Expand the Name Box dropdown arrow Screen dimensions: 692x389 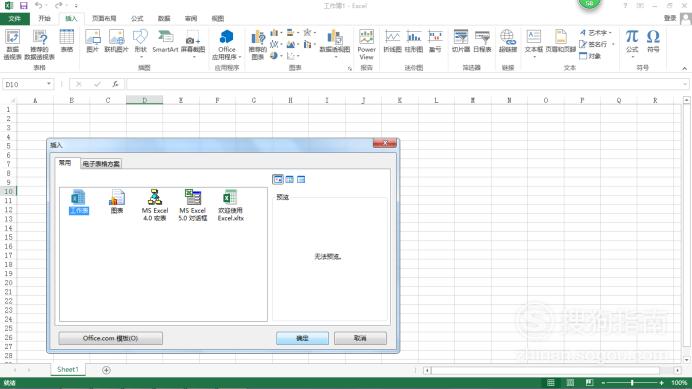pos(49,84)
